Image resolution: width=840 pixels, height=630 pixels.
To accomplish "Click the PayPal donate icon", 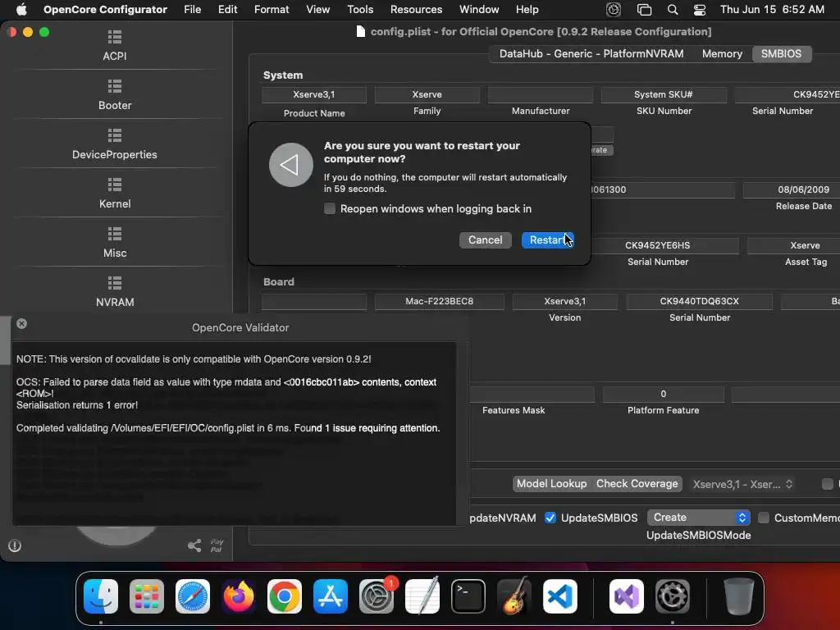I will click(x=217, y=546).
